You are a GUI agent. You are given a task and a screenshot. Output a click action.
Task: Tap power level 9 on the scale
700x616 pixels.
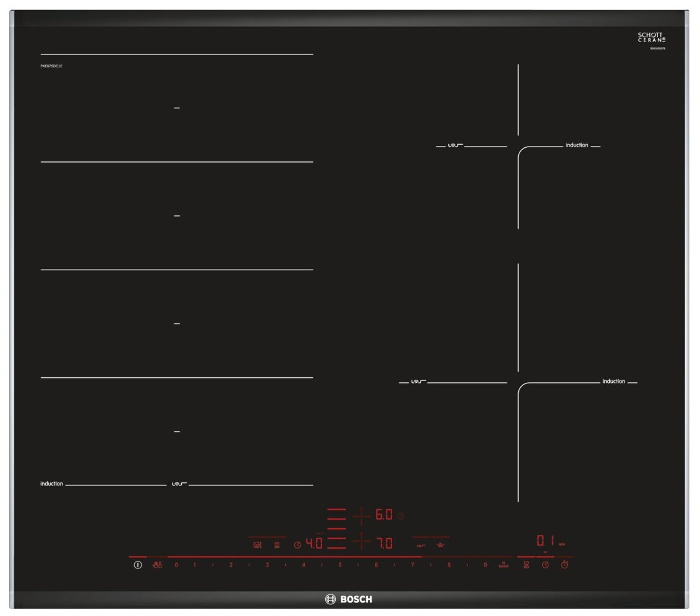pyautogui.click(x=485, y=565)
